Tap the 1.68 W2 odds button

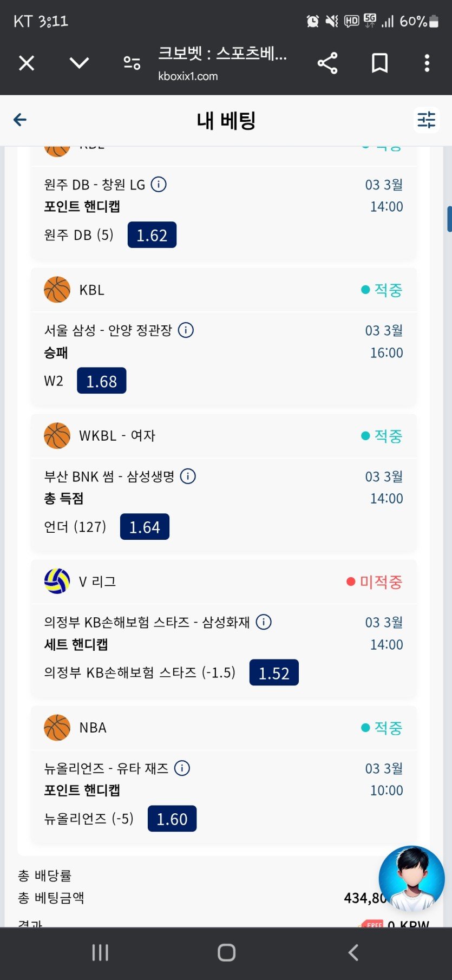(x=101, y=381)
